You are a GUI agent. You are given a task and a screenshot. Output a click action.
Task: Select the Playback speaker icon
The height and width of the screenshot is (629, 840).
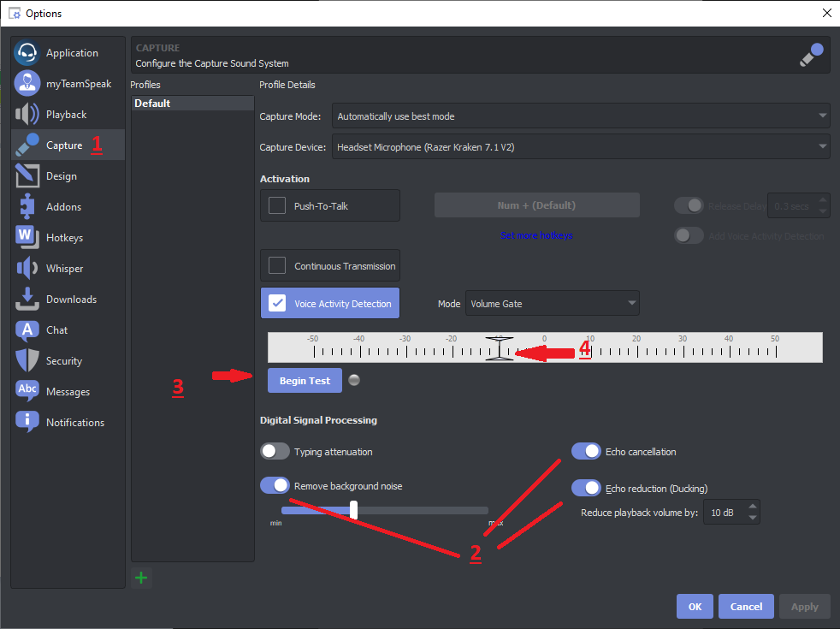(x=27, y=115)
